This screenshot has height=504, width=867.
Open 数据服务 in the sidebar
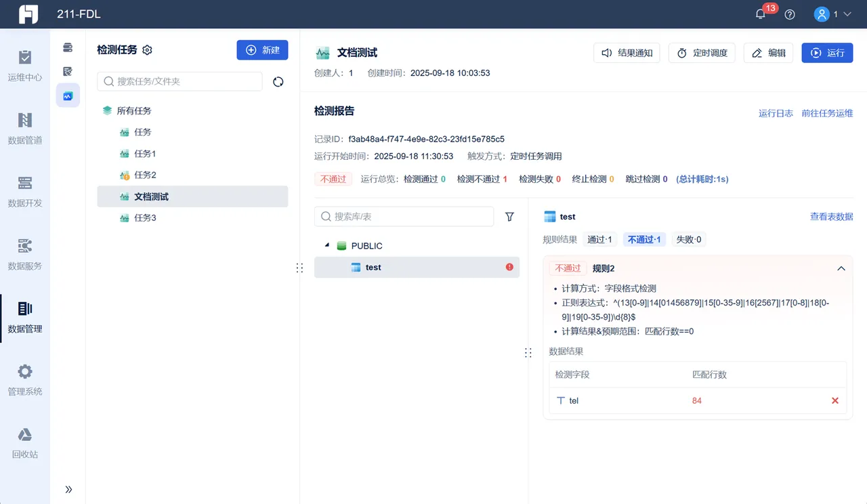pos(25,255)
